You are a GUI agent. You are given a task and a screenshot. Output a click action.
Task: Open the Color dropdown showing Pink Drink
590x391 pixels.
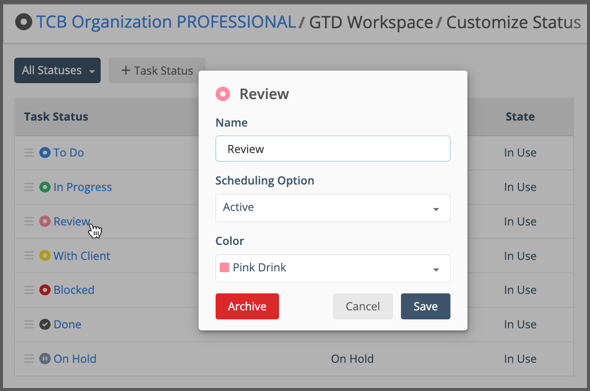pyautogui.click(x=333, y=268)
